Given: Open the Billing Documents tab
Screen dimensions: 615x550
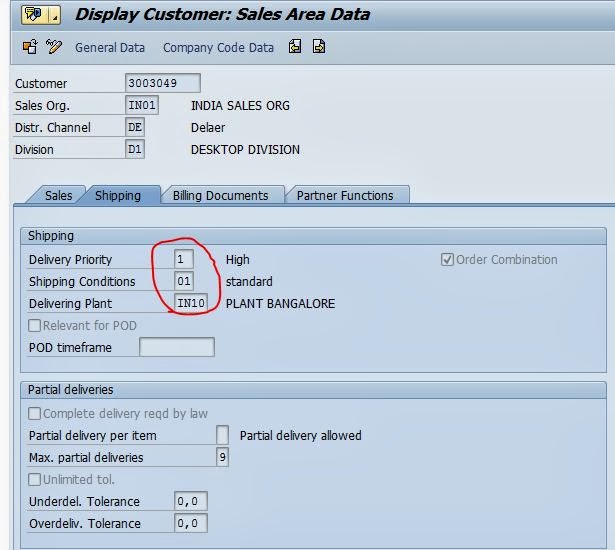Looking at the screenshot, I should click(x=221, y=195).
